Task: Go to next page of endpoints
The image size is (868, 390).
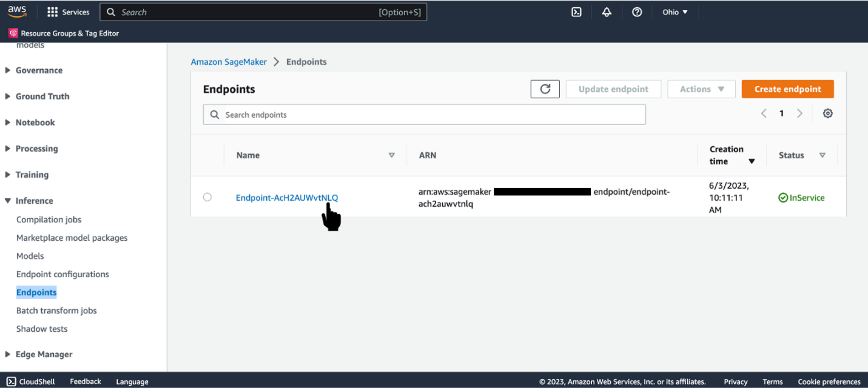Action: point(799,113)
